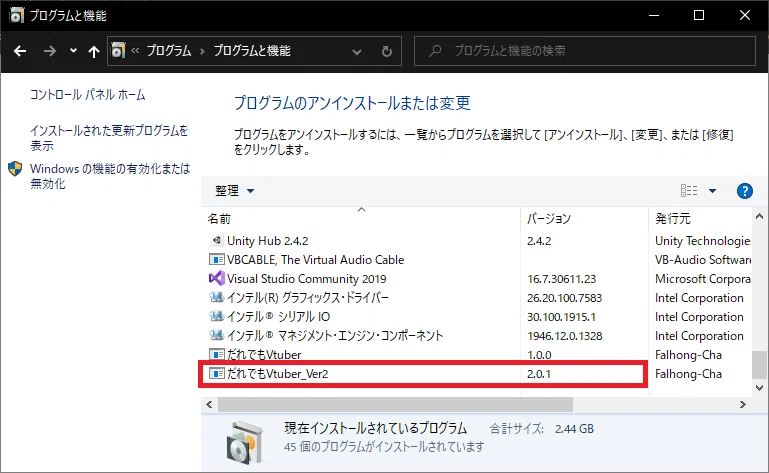Select Visual Studio Community 2019
This screenshot has height=473, width=769.
(x=307, y=279)
